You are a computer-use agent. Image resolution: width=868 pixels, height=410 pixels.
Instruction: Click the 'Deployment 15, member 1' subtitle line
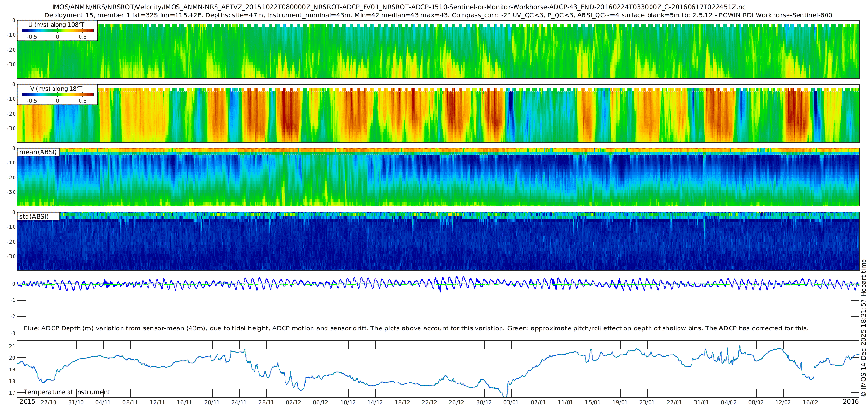pyautogui.click(x=438, y=15)
